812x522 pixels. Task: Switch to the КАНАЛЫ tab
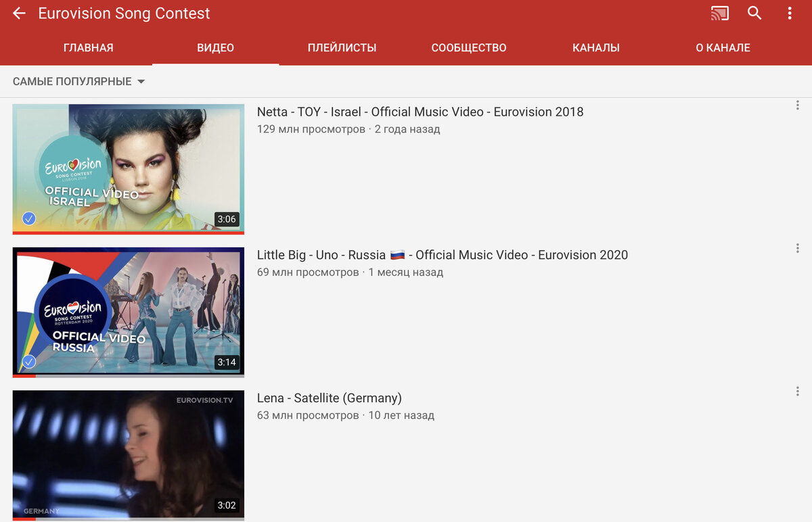click(596, 48)
